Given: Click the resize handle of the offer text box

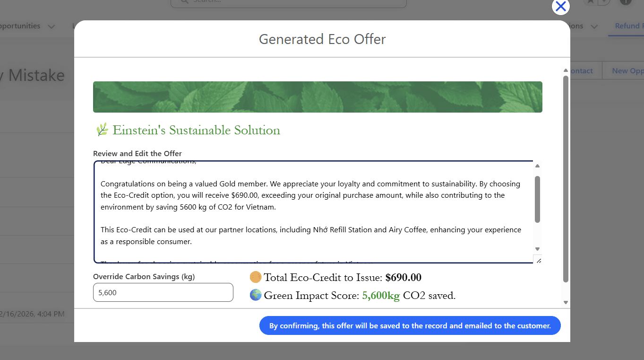Looking at the screenshot, I should (x=538, y=260).
